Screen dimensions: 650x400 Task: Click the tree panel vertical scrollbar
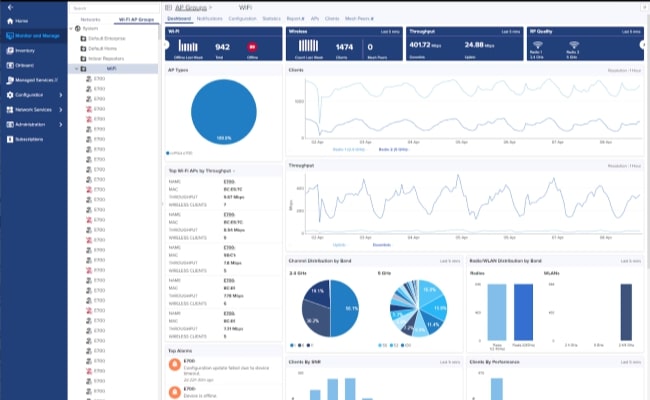point(160,31)
